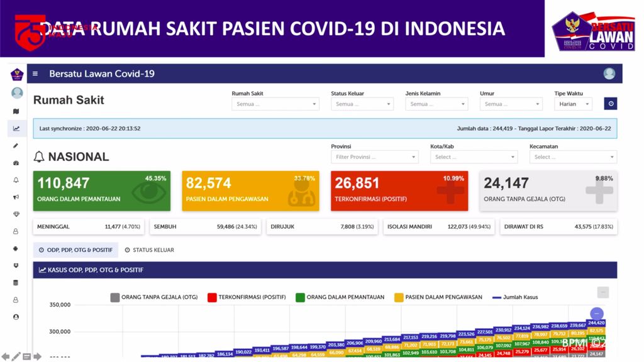644x362 pixels.
Task: Click the Garuda logo atop the sidebar
Action: pyautogui.click(x=17, y=74)
